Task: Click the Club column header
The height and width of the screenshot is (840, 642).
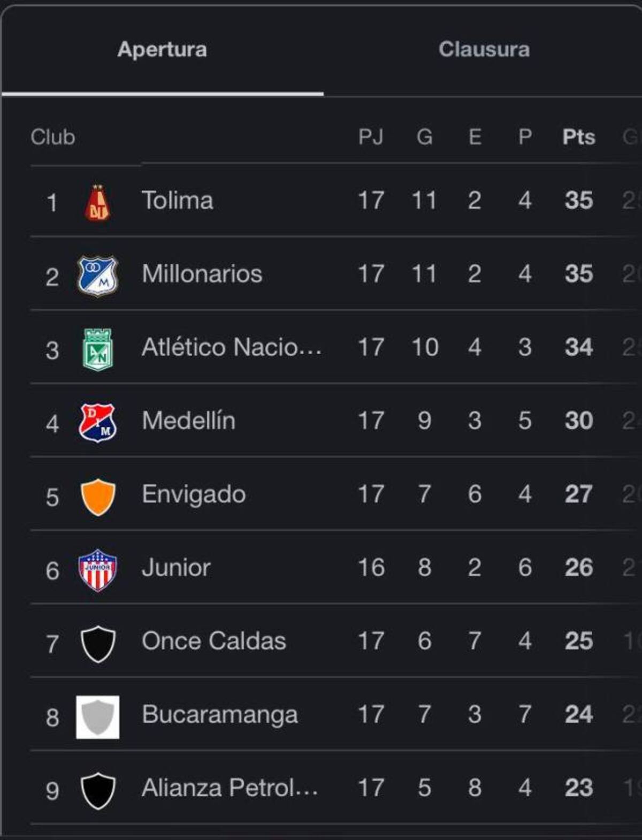Action: click(52, 137)
